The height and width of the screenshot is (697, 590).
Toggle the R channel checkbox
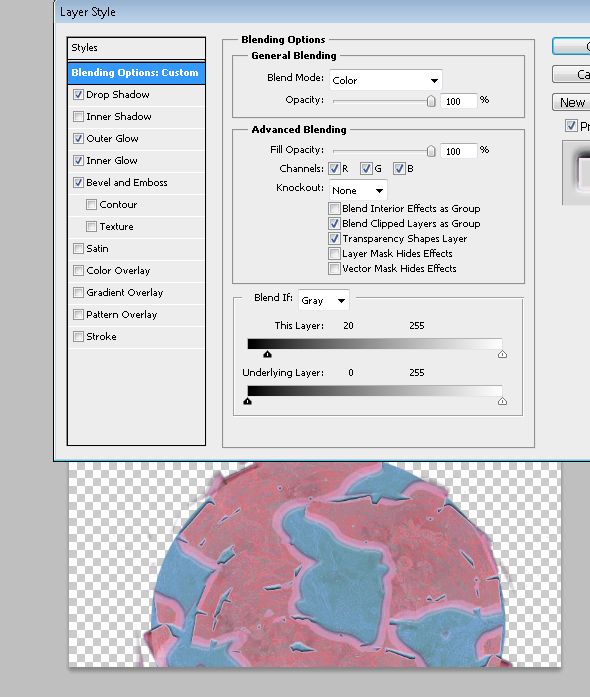(x=334, y=168)
